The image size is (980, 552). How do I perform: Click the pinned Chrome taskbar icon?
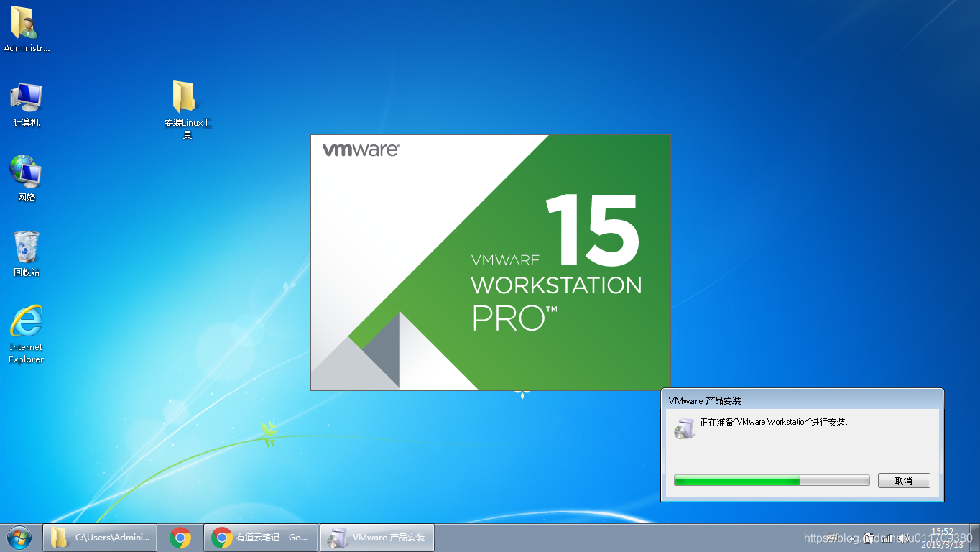tap(180, 538)
